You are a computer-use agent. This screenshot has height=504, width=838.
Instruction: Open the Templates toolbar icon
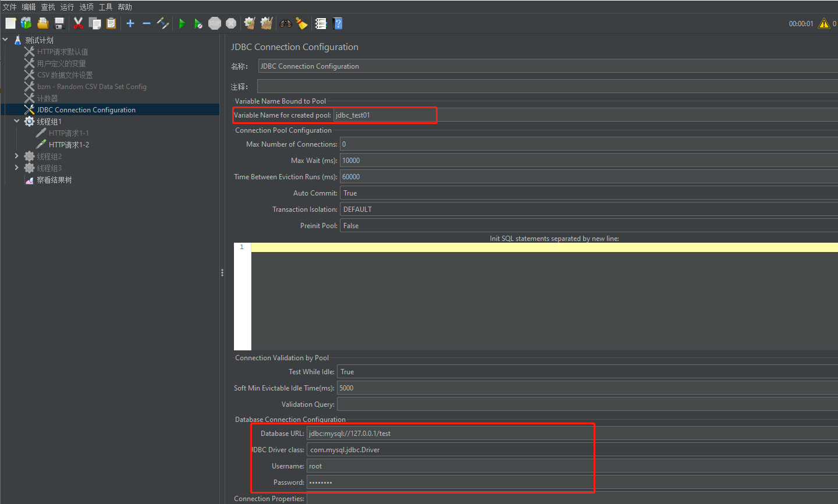click(27, 23)
